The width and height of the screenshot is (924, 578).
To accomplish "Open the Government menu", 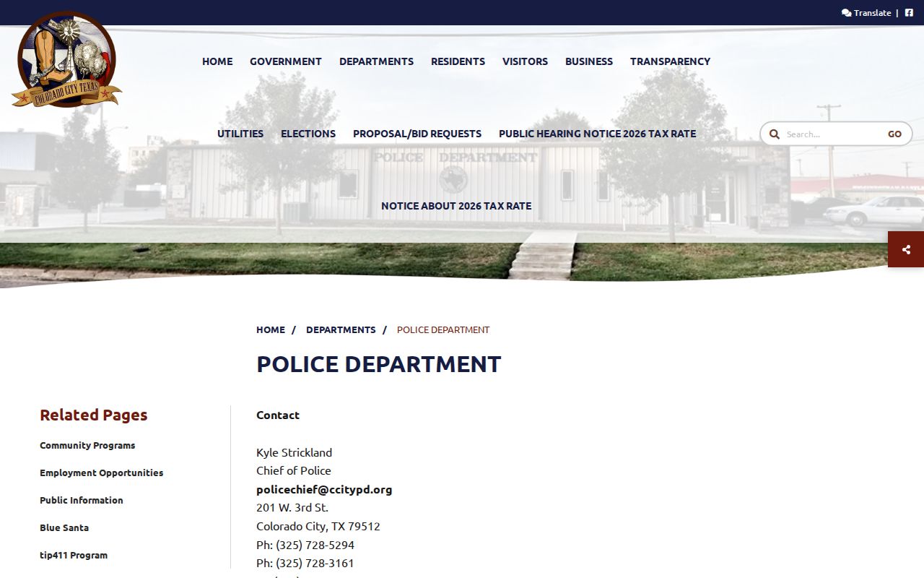I will [x=286, y=61].
